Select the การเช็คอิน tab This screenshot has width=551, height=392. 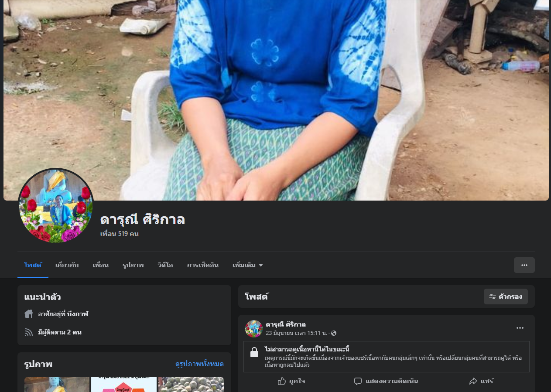pos(203,265)
